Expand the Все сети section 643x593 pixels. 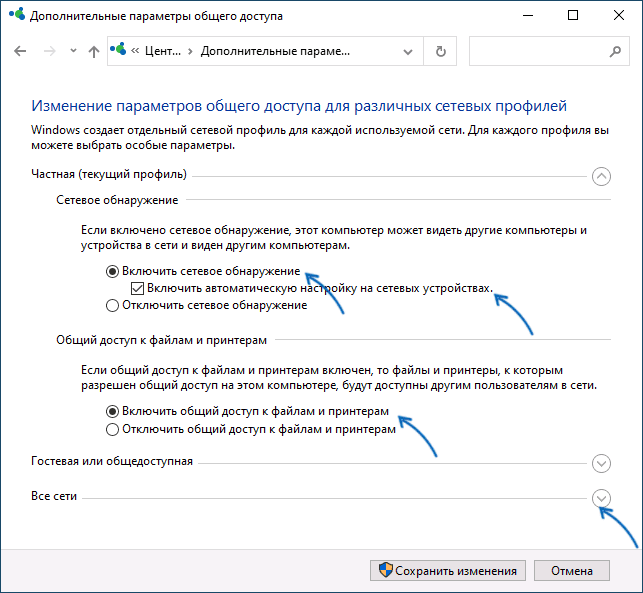click(601, 499)
